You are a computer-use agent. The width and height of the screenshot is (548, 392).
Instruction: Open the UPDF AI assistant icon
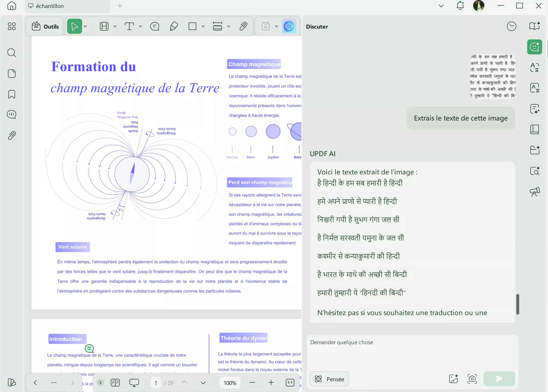pyautogui.click(x=289, y=26)
